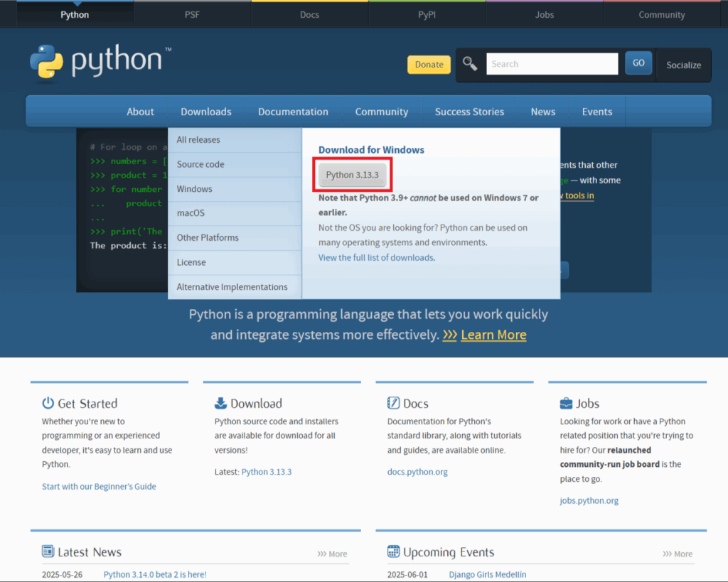Viewport: 728px width, 582px height.
Task: Select Other Platforms in Downloads menu
Action: coord(235,237)
